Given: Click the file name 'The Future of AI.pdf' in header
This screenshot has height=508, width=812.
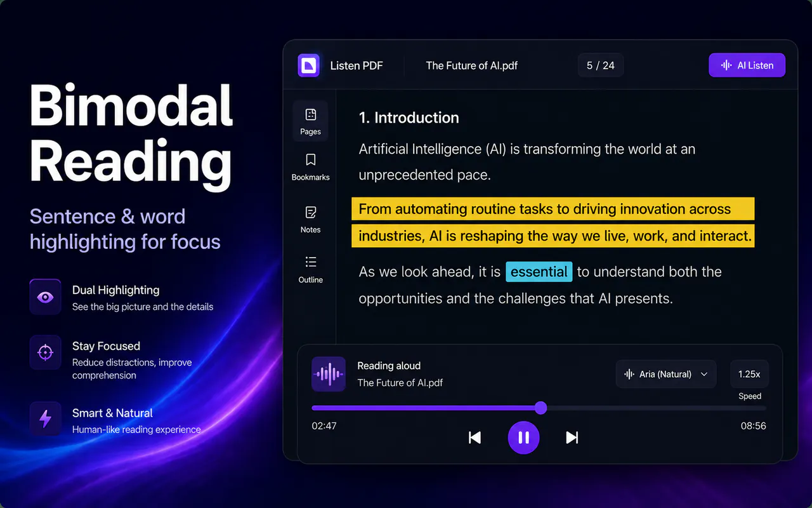Looking at the screenshot, I should point(472,65).
